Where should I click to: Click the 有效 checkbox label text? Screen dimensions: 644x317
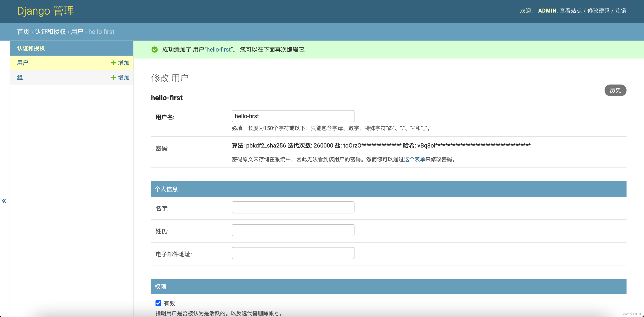pos(169,303)
